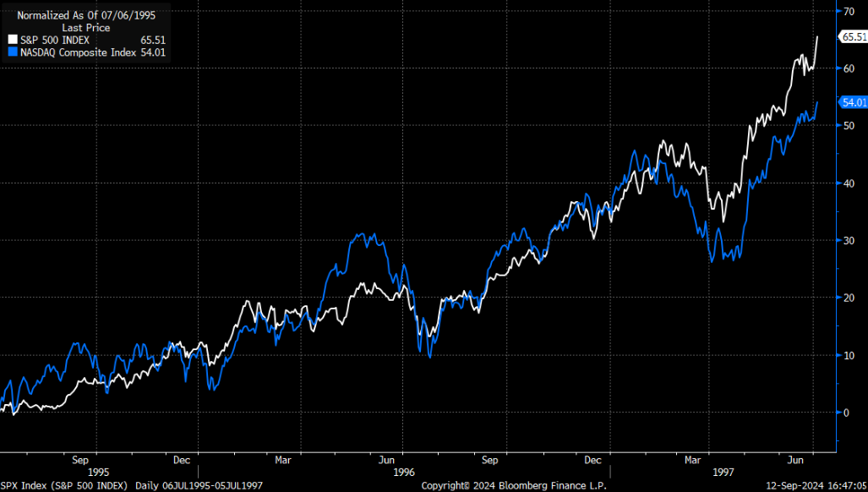Viewport: 868px width, 492px height.
Task: Click the 10 label on the y-axis
Action: click(x=849, y=355)
